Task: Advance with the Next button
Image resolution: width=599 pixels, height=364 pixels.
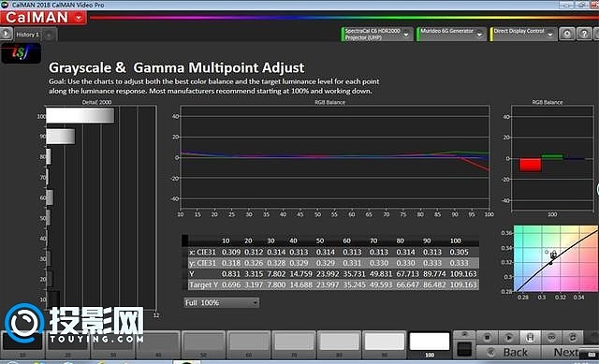Action: pyautogui.click(x=568, y=352)
